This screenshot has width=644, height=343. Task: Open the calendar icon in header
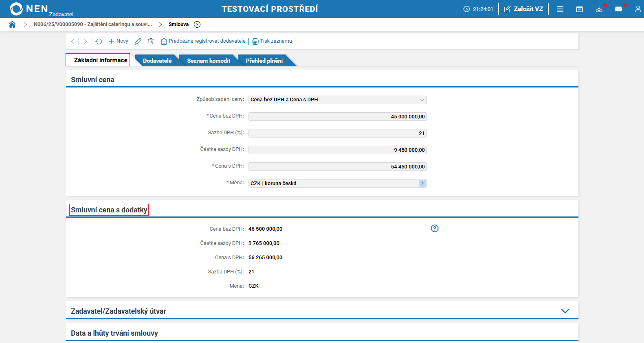pos(579,9)
